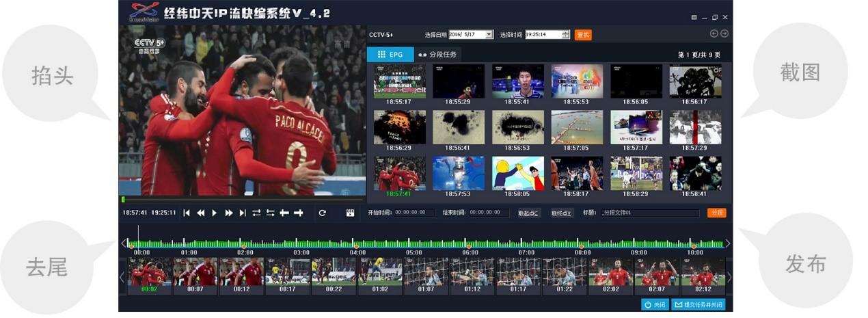Click the clapperboard icon
Screen dimensions: 868x318
tap(351, 213)
